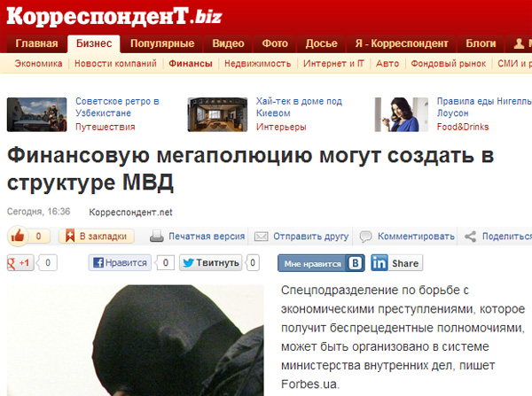Click the Facebook Нравится button
This screenshot has height=396, width=532.
tap(120, 263)
